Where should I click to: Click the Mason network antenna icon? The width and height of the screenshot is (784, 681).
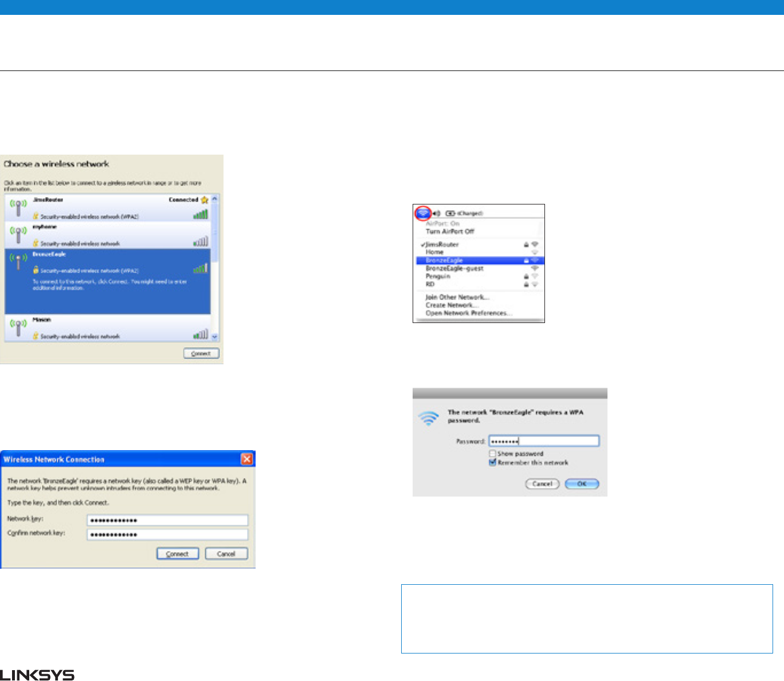click(18, 328)
